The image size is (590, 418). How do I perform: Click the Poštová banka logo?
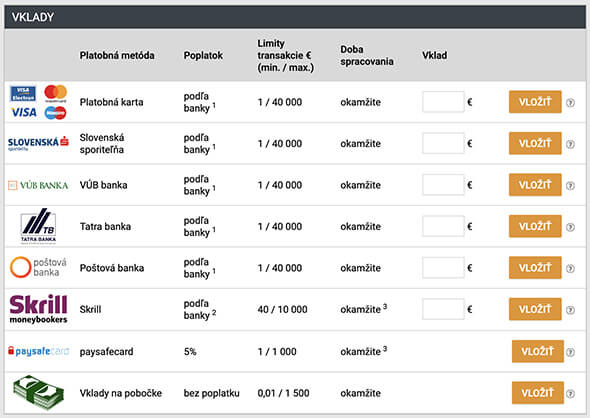click(38, 268)
